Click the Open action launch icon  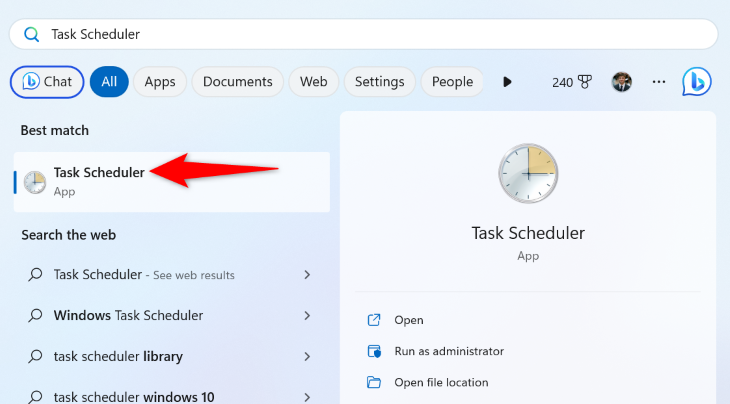[374, 320]
